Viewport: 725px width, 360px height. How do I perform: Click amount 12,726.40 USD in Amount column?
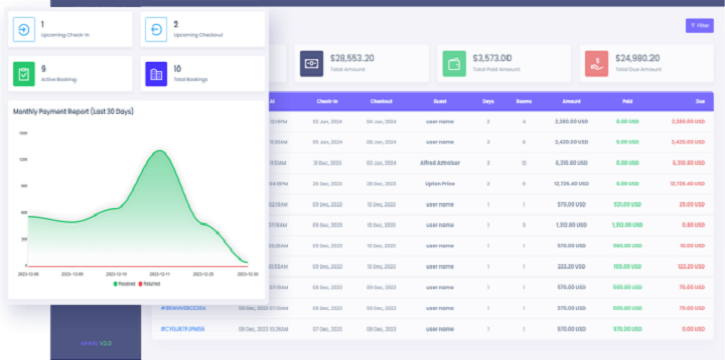click(571, 184)
